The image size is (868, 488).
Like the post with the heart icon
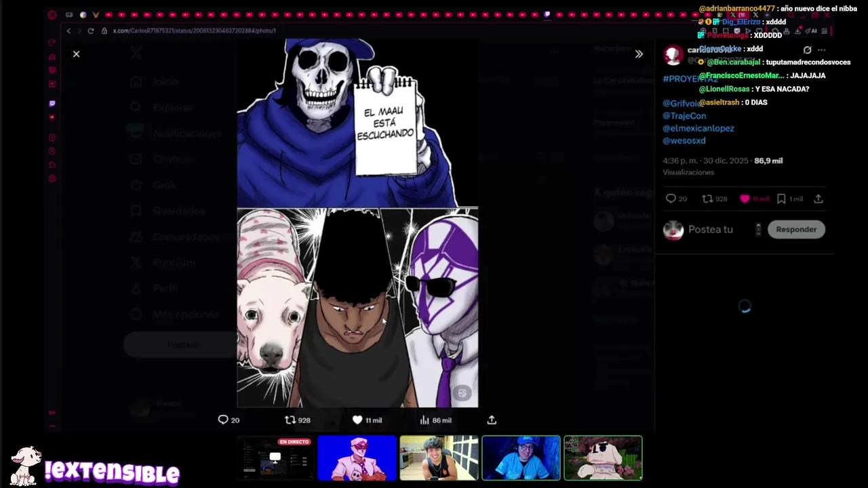pyautogui.click(x=357, y=420)
